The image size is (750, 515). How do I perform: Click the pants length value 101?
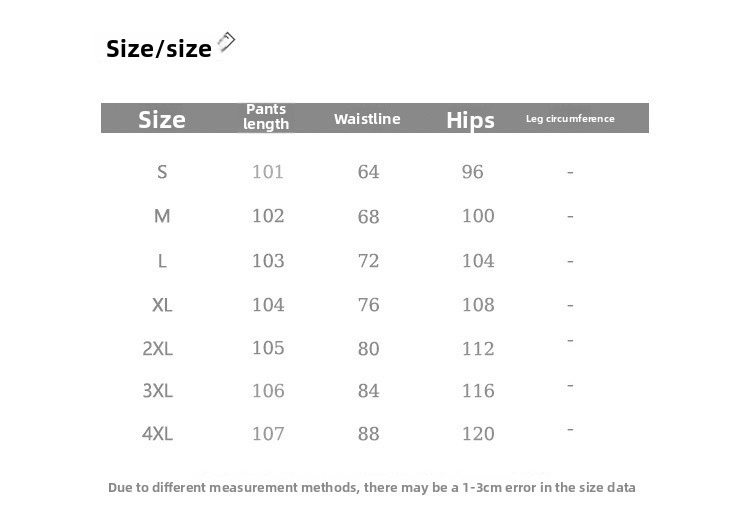(268, 172)
